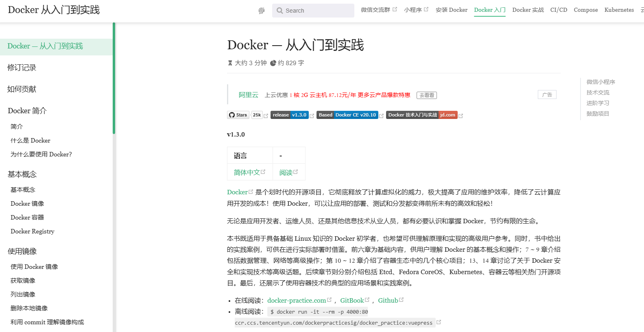Open Docker Registry sidebar page
Image resolution: width=644 pixels, height=332 pixels.
tap(33, 231)
